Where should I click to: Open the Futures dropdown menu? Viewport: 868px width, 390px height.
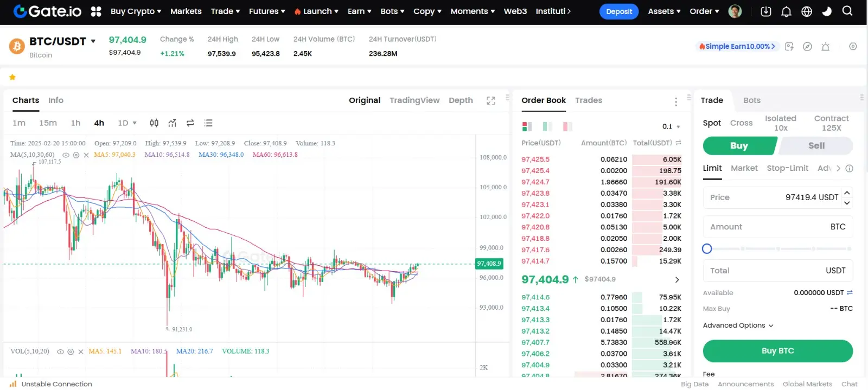point(267,11)
